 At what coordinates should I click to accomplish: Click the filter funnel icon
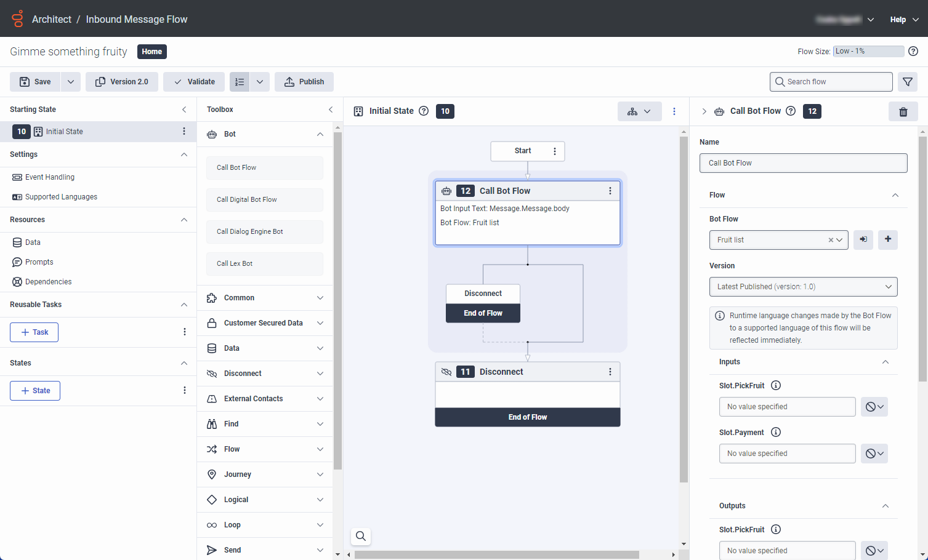907,82
